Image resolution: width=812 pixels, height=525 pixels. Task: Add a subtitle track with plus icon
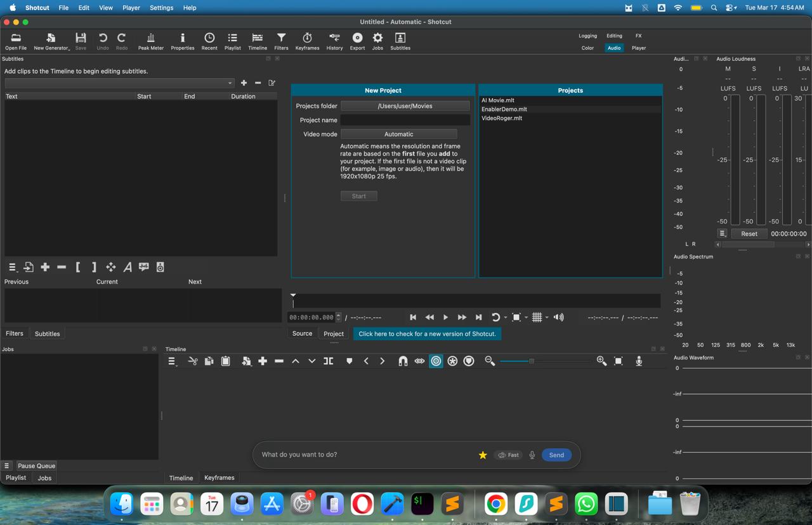tap(244, 83)
